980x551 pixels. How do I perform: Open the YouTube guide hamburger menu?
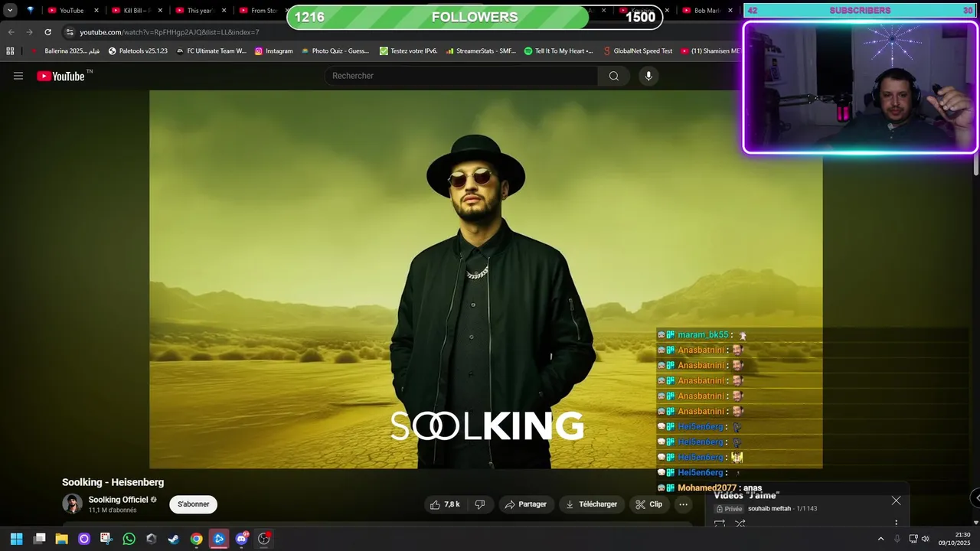pos(18,76)
